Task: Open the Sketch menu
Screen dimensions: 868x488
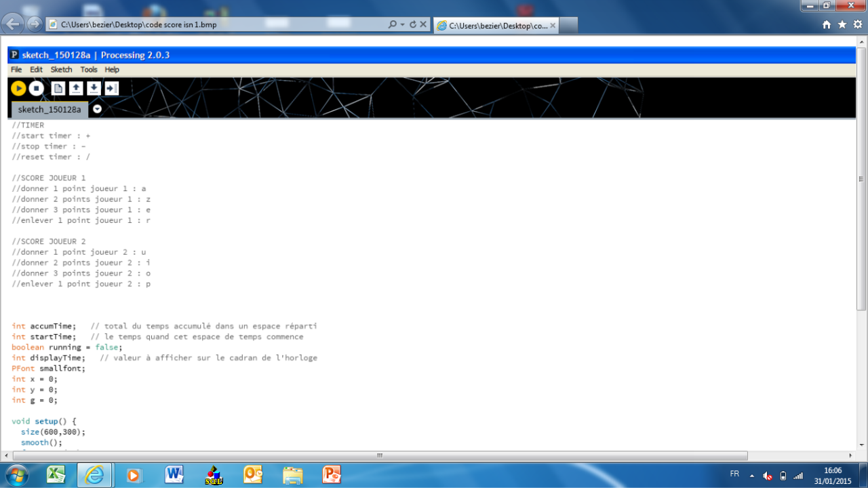Action: [x=61, y=69]
